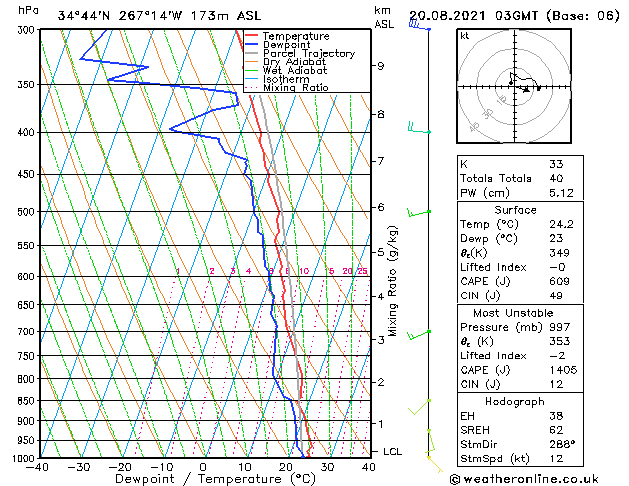Click the StmDir value 288°
The image size is (629, 486).
(x=562, y=445)
